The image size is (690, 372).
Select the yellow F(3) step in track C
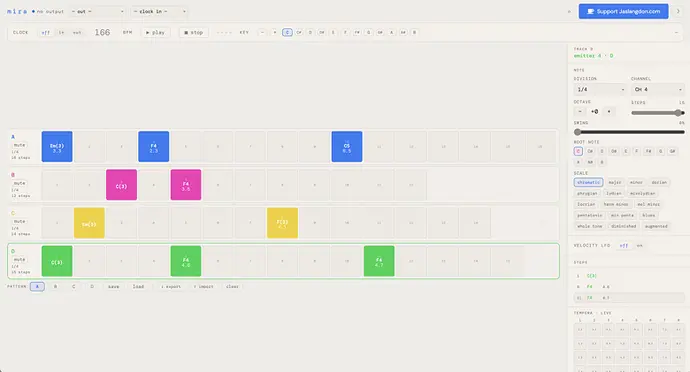click(x=283, y=223)
